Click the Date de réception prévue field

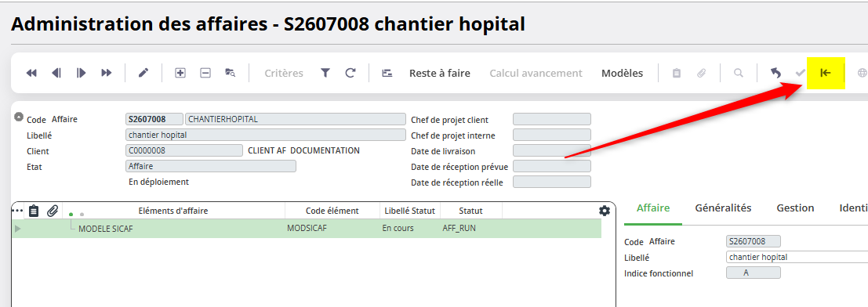[x=552, y=166]
